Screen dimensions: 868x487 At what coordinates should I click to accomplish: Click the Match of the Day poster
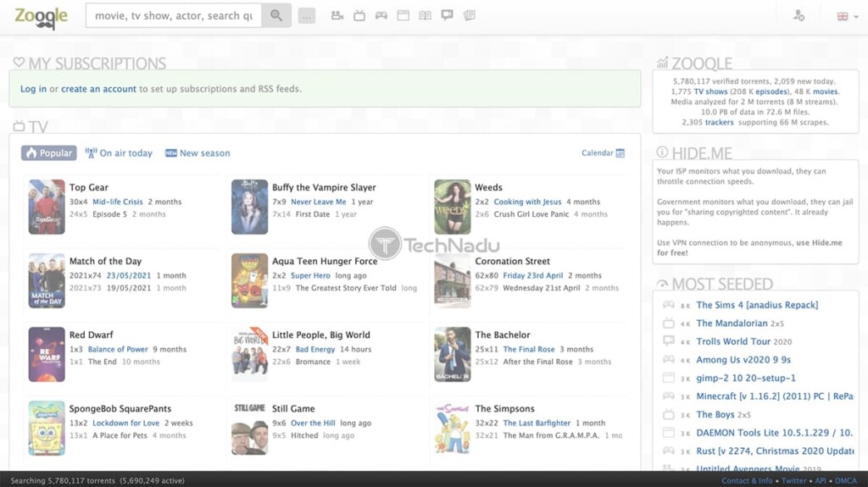coord(47,280)
